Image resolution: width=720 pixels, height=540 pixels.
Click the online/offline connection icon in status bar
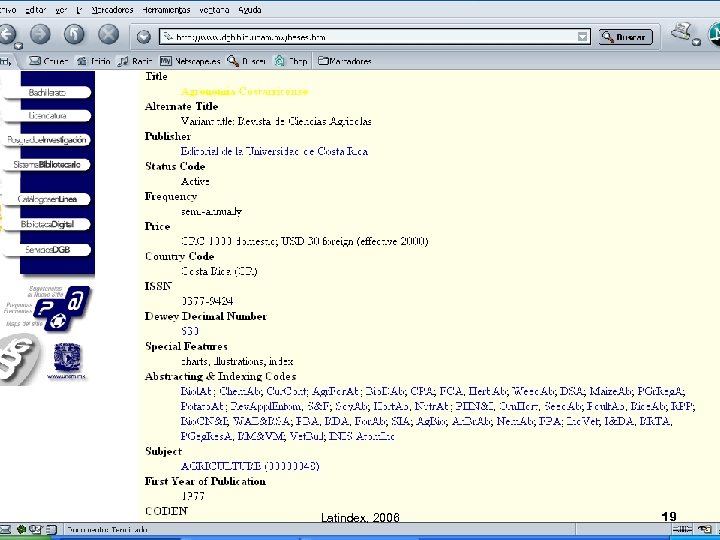click(682, 529)
